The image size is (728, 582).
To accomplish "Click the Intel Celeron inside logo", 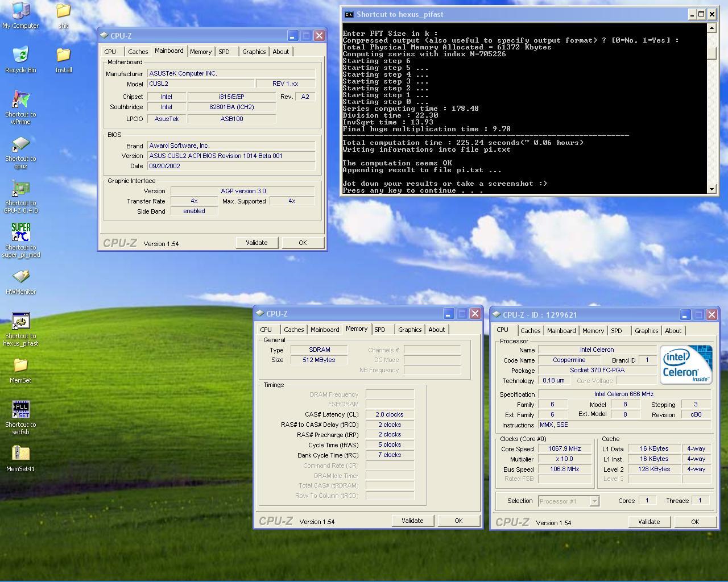I will pyautogui.click(x=686, y=364).
